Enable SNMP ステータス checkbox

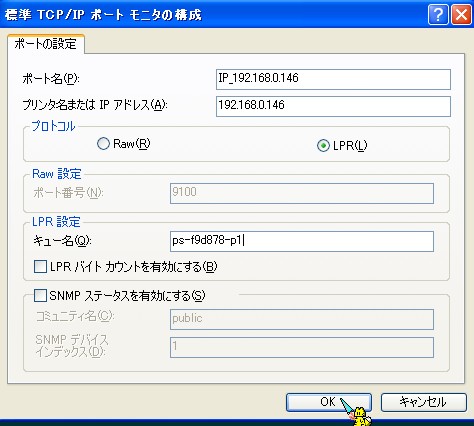click(x=40, y=295)
